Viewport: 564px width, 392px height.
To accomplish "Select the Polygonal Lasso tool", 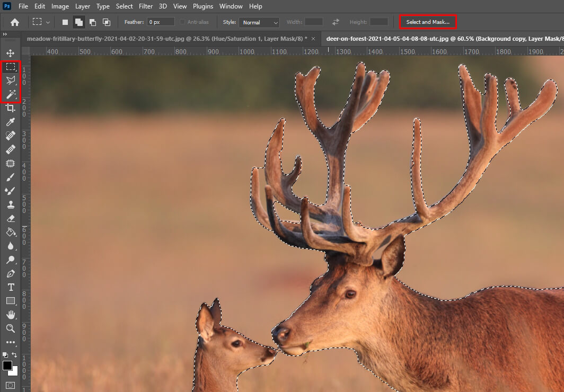I will [x=11, y=80].
